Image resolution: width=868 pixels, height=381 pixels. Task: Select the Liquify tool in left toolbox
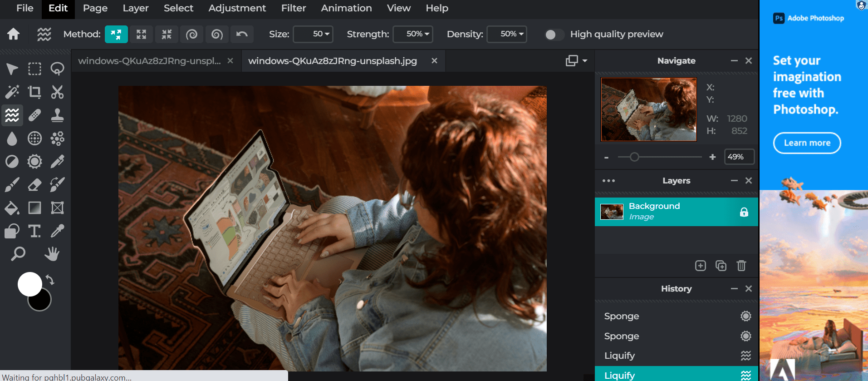click(12, 115)
